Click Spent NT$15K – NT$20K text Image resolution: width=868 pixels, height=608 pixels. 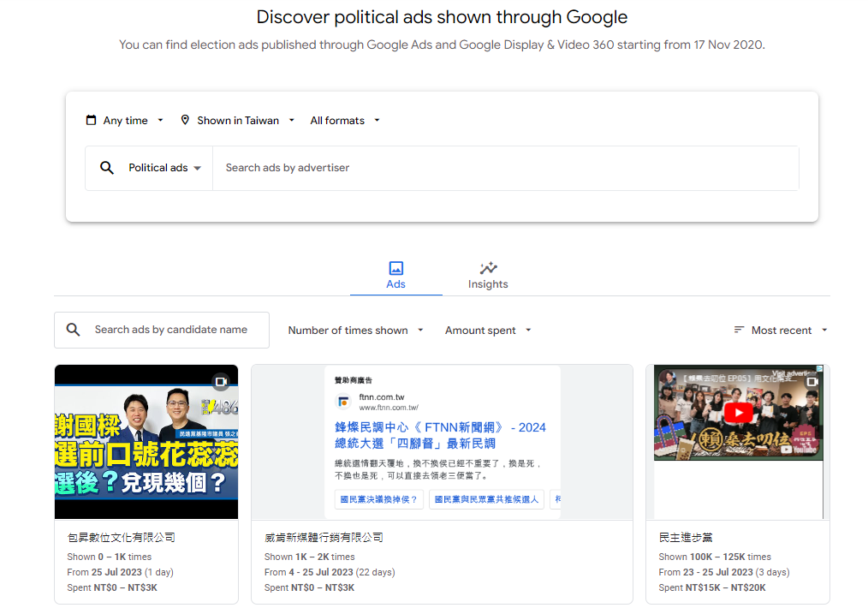tap(712, 587)
